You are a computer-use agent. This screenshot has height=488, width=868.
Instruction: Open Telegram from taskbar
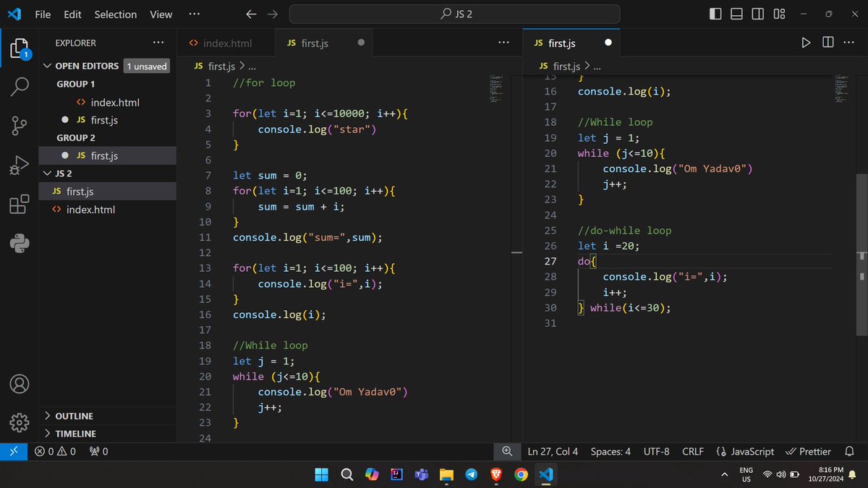pyautogui.click(x=471, y=474)
